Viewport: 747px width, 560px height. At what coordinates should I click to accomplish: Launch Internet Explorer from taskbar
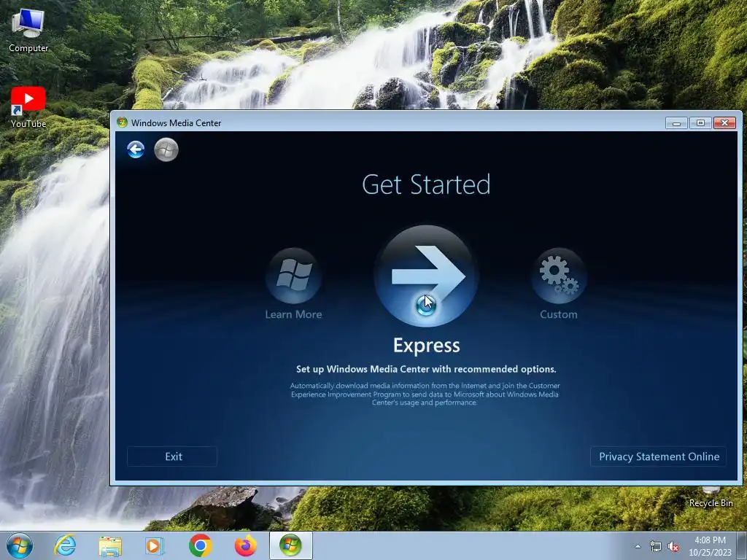click(x=65, y=545)
